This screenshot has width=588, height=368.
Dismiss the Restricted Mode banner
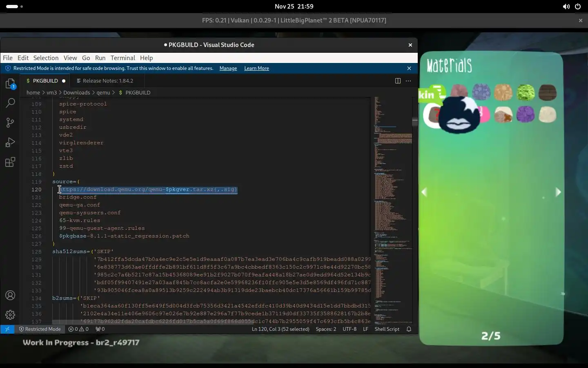[409, 68]
